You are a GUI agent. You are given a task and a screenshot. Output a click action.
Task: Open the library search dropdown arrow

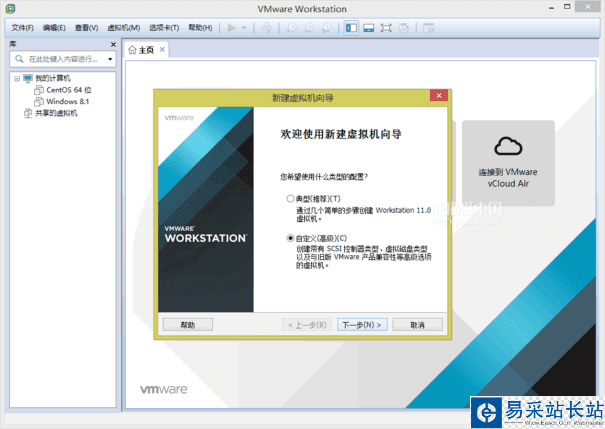110,59
